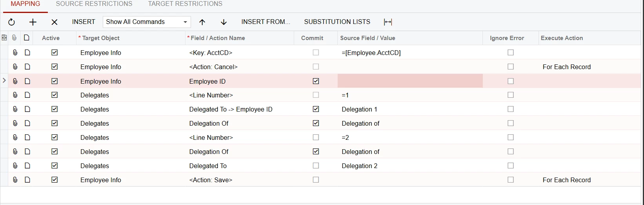644x205 pixels.
Task: Open attachments paperclip on Key: AcctCD row
Action: [x=15, y=53]
